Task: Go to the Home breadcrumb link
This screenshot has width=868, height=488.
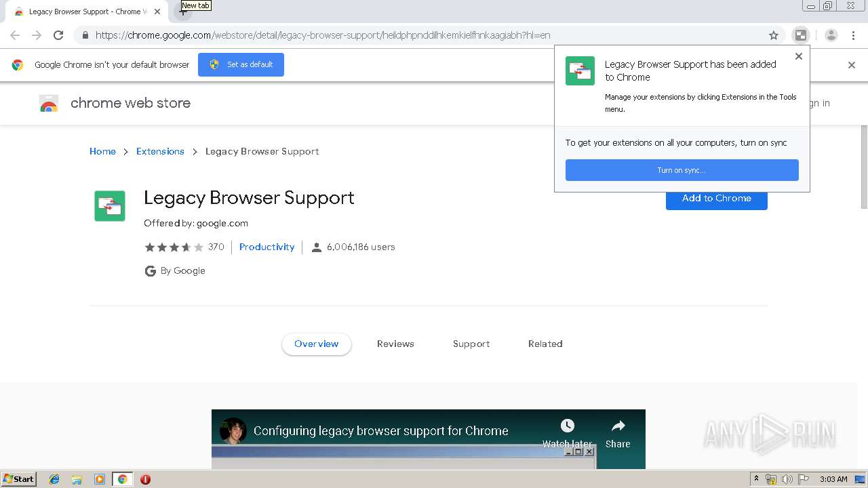Action: click(x=102, y=151)
